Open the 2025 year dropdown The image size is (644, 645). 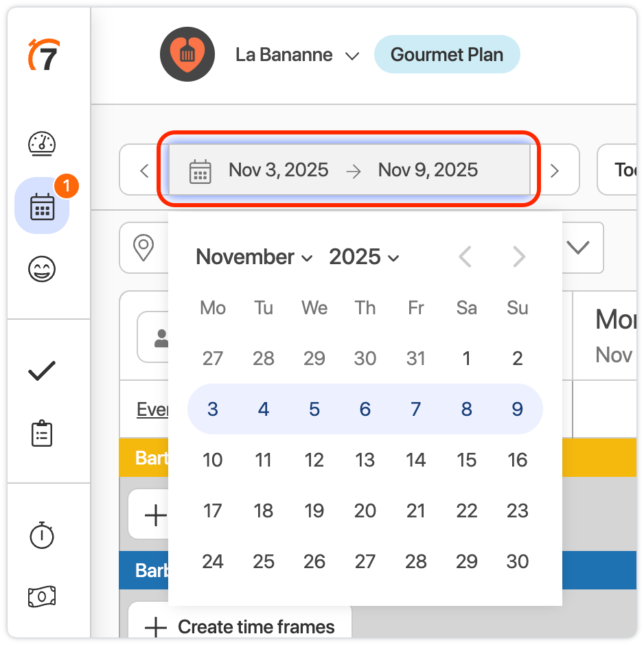[x=364, y=257]
